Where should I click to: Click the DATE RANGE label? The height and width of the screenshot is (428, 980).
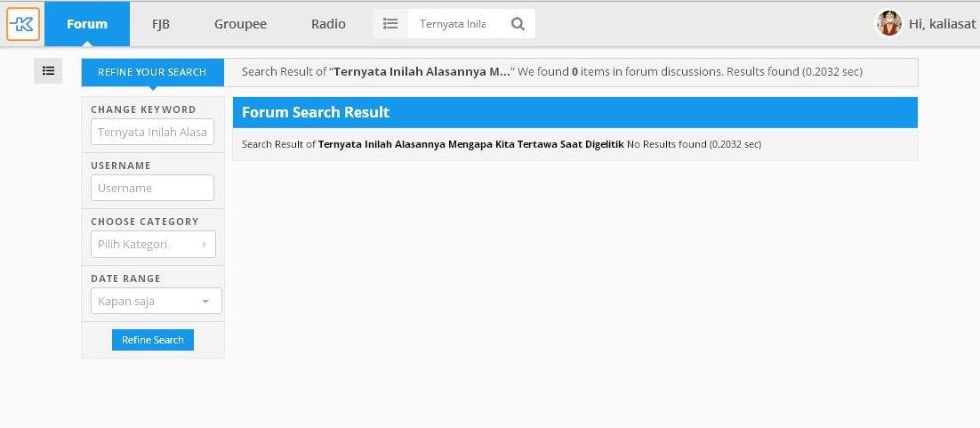125,279
